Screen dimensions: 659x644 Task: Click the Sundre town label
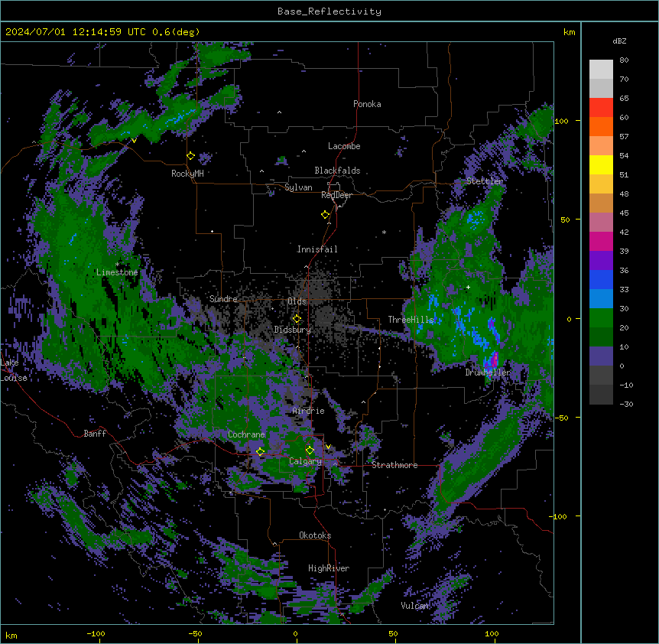223,299
